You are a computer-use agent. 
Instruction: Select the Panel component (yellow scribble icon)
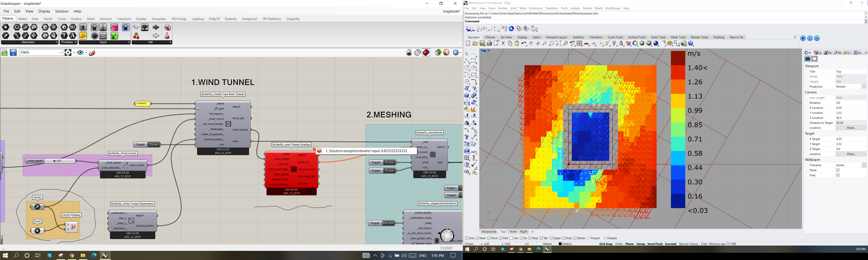(x=83, y=36)
